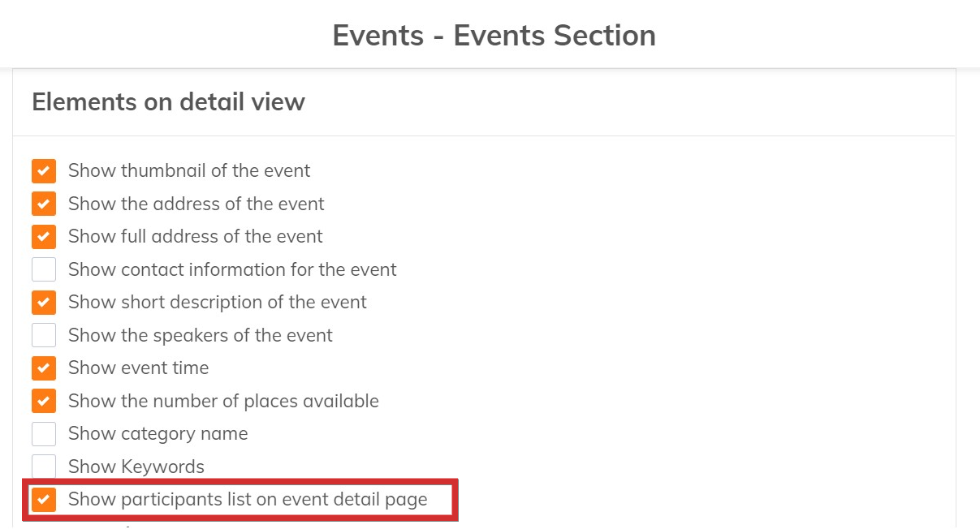The width and height of the screenshot is (980, 529).
Task: Tick the Show category name checkbox
Action: pos(44,434)
